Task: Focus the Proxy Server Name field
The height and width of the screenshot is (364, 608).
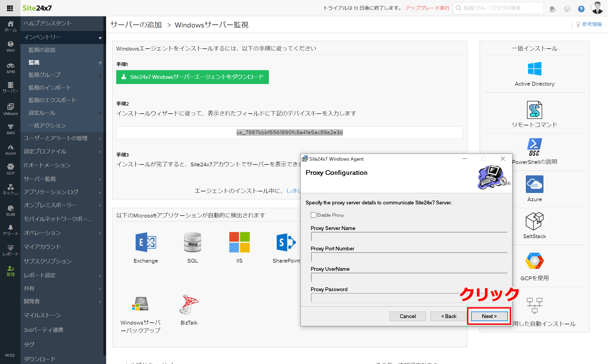Action: 409,237
